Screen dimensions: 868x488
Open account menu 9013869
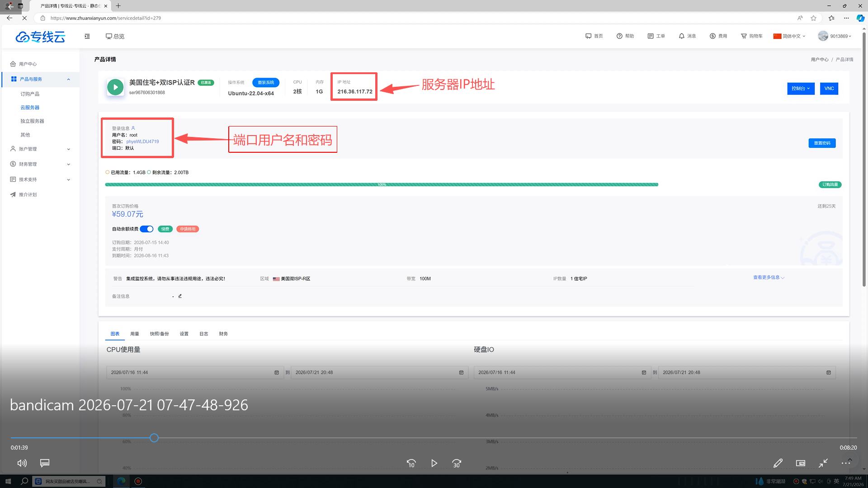coord(835,36)
